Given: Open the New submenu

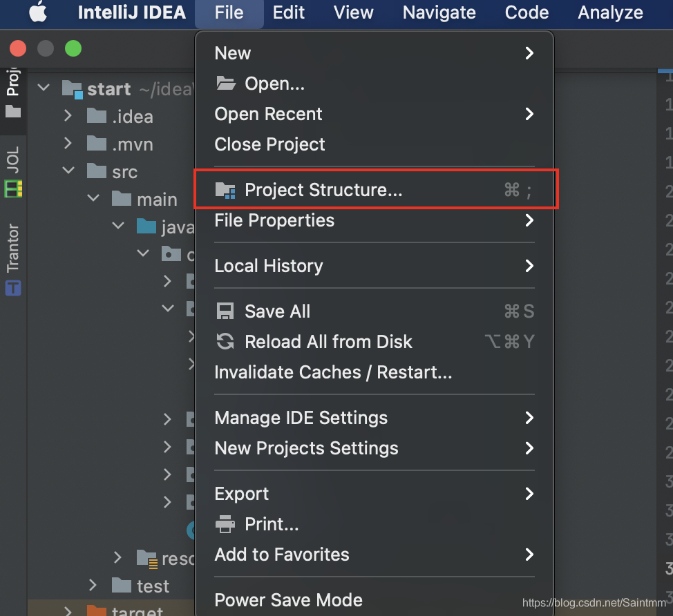Looking at the screenshot, I should [375, 53].
